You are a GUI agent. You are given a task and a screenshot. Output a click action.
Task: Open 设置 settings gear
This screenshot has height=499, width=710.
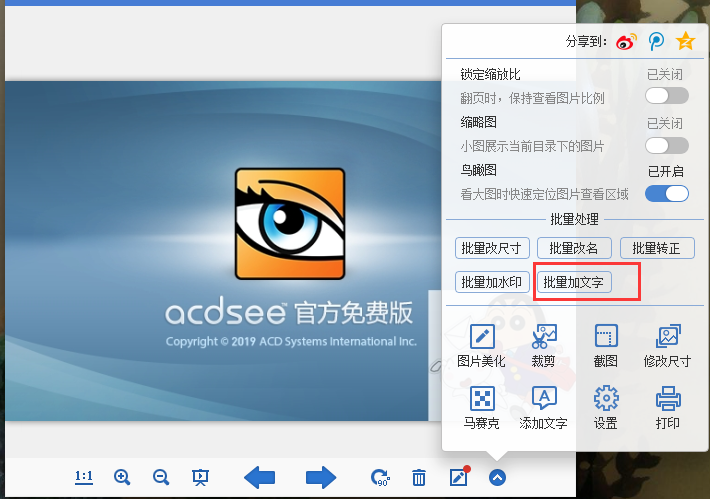click(x=606, y=408)
